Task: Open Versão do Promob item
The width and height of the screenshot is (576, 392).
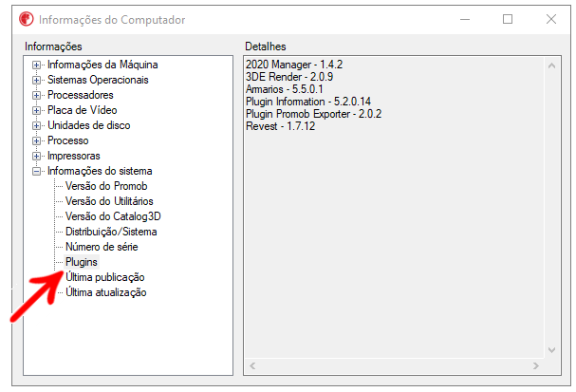Action: pyautogui.click(x=106, y=186)
